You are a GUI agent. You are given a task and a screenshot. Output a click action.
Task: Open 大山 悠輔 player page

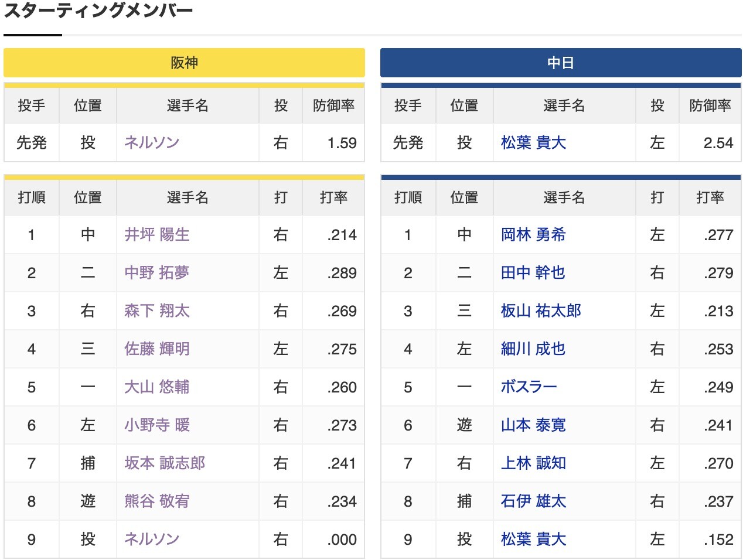pos(157,387)
